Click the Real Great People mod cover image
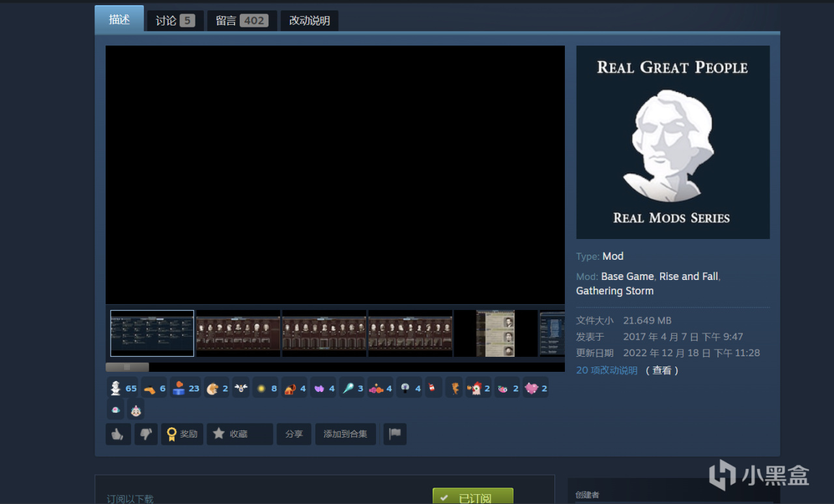834x504 pixels. [x=673, y=142]
